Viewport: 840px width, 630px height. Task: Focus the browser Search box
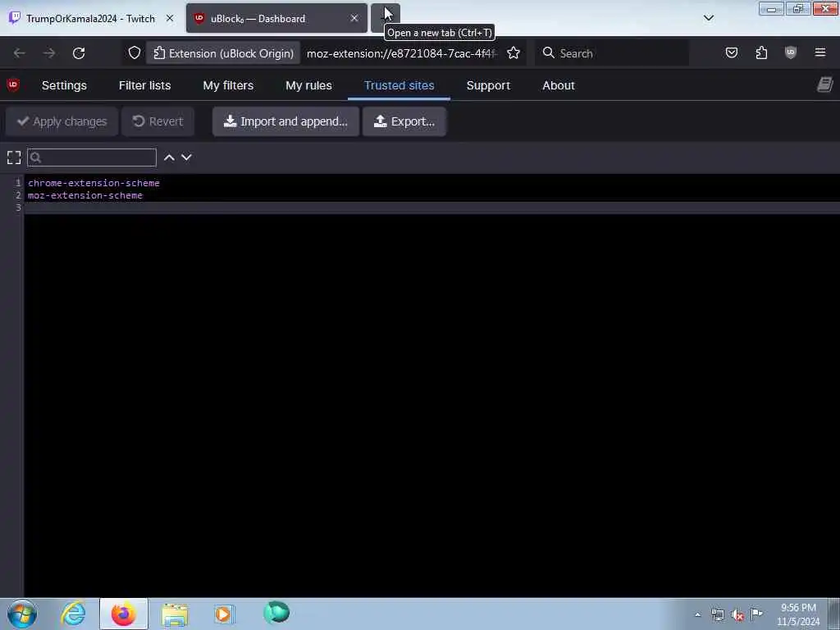(x=612, y=53)
